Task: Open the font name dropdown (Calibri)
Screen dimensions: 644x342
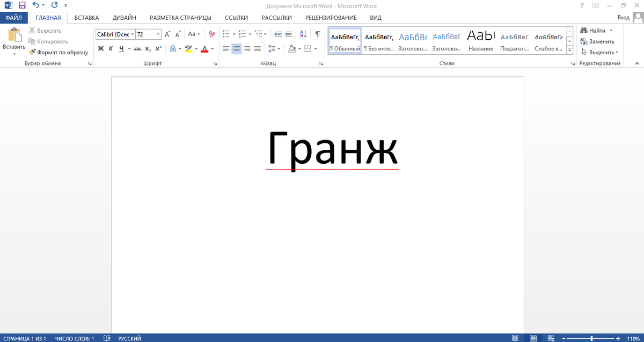Action: [x=132, y=34]
